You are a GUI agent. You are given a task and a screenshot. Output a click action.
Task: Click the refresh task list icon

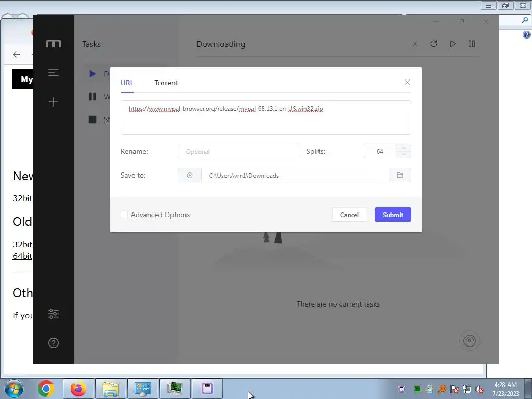click(x=434, y=44)
